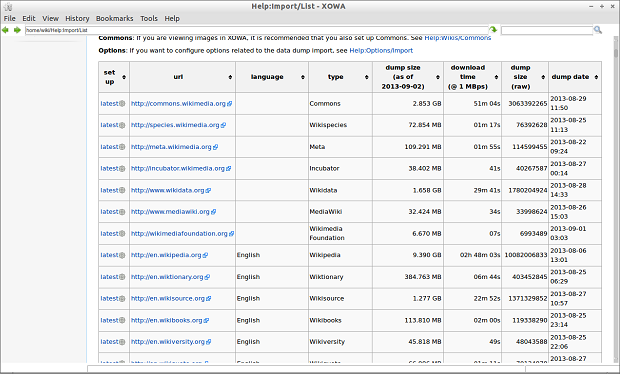
Task: Open the http://commons.wikimedia.org link
Action: click(178, 104)
